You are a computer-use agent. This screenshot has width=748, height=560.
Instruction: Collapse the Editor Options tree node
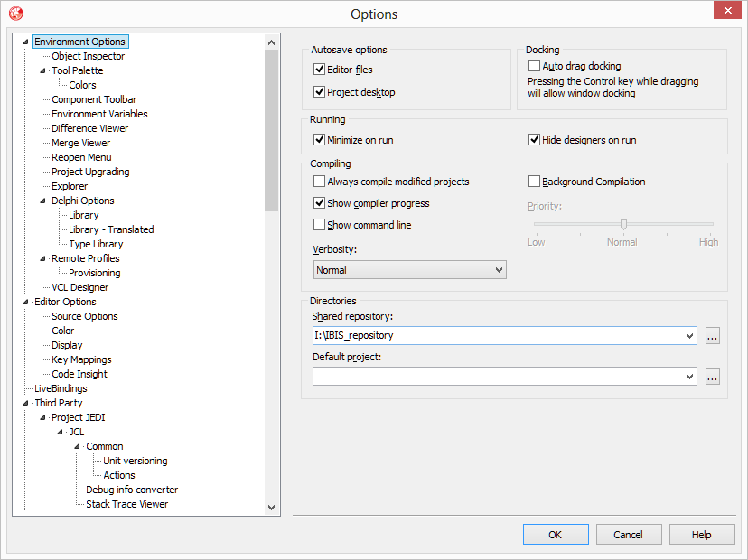(25, 302)
